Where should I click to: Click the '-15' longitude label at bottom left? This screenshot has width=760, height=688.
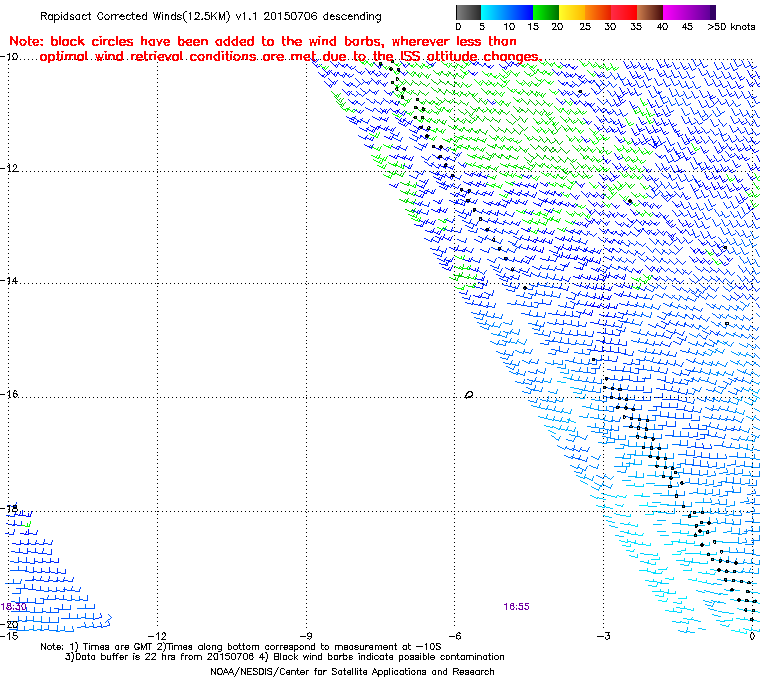(x=9, y=636)
